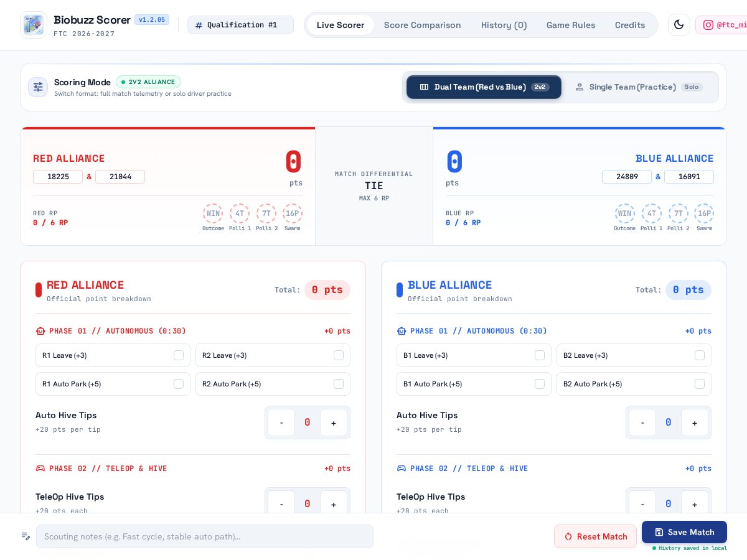Open Credits tab
The image size is (747, 560).
[630, 25]
